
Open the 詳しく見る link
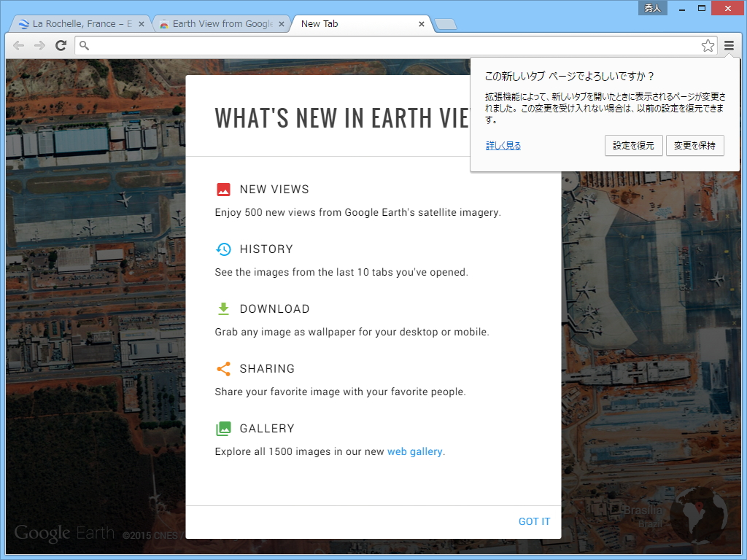[503, 145]
